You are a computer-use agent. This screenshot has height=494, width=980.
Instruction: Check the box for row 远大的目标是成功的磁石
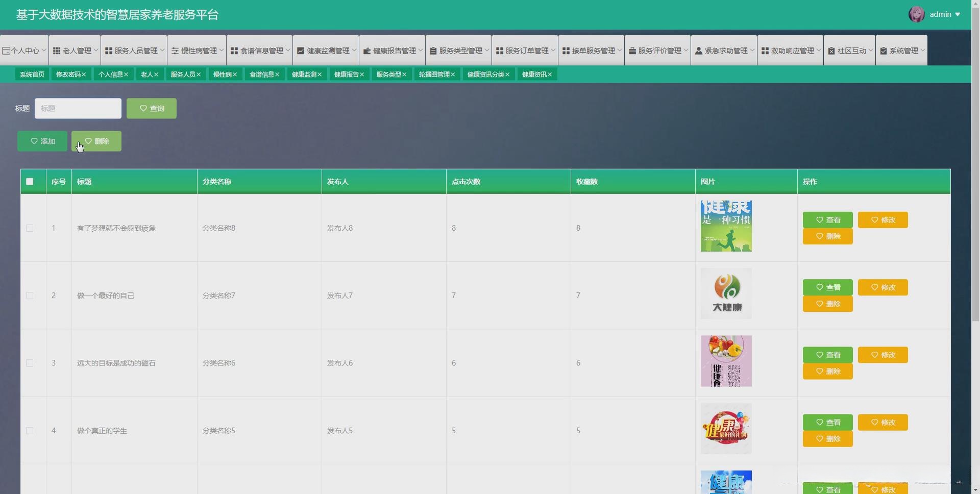(30, 363)
